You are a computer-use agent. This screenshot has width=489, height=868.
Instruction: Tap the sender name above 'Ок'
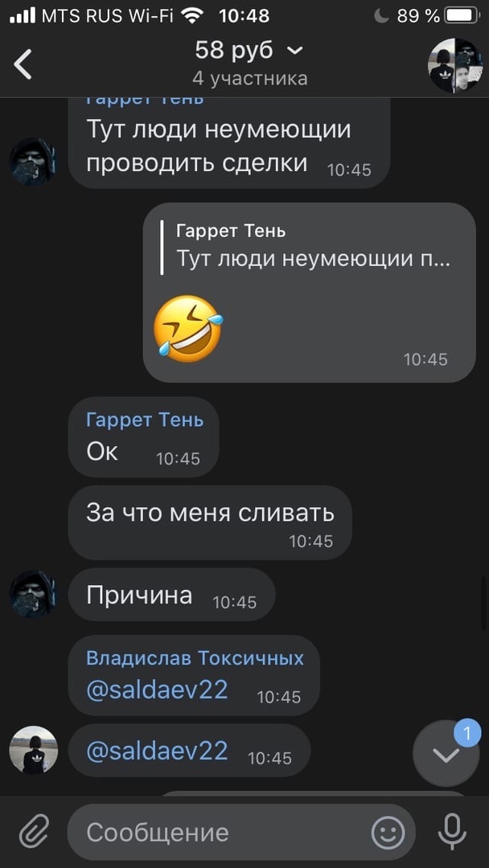145,420
